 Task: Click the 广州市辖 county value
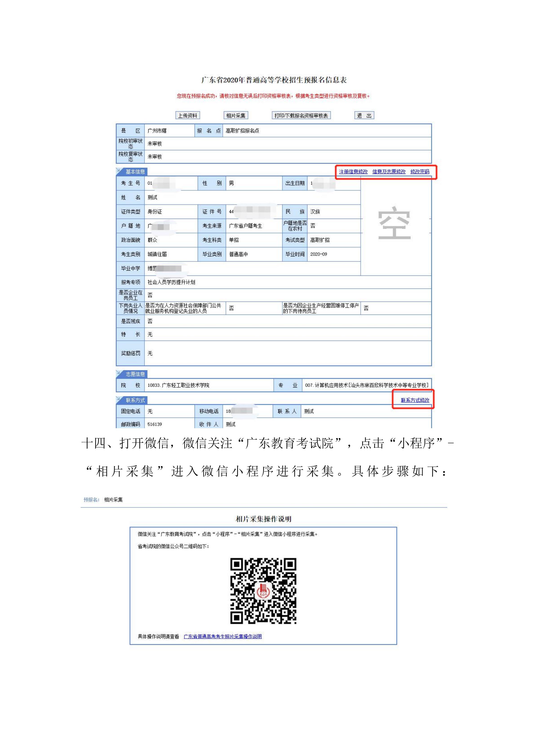(157, 131)
